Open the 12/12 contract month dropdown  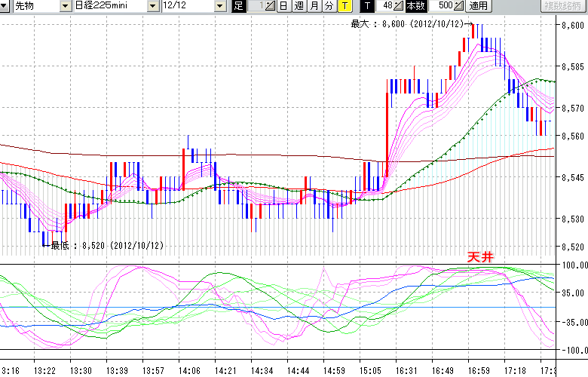click(219, 6)
